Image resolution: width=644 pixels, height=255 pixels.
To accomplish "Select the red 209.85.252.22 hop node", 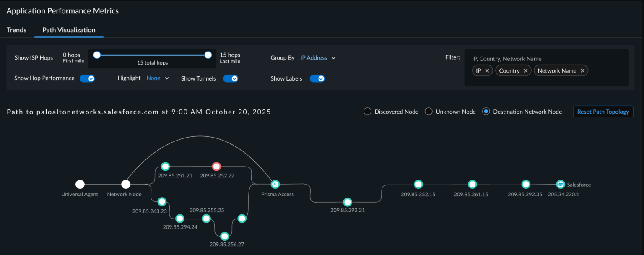I will [216, 166].
